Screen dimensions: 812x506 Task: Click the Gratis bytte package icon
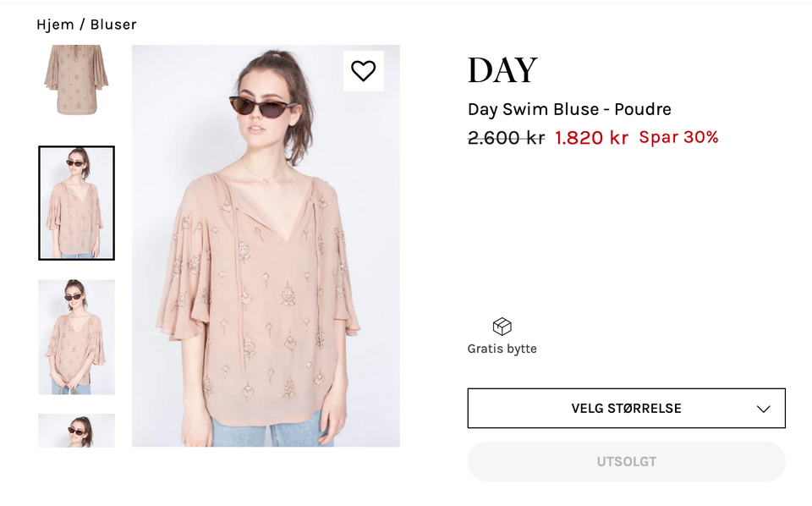pyautogui.click(x=502, y=327)
